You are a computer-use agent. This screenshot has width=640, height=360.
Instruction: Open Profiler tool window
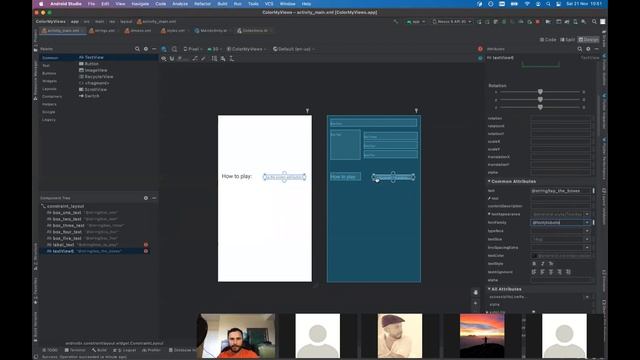[151, 350]
